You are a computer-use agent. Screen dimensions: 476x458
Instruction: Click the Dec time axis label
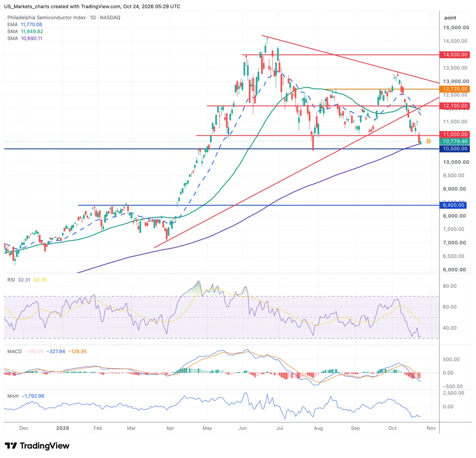24,428
